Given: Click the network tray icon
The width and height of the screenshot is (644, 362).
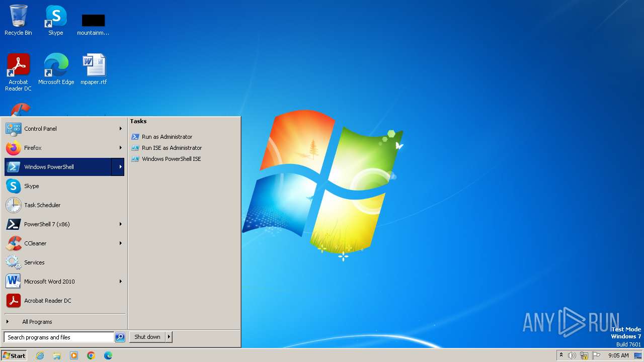Looking at the screenshot, I should pyautogui.click(x=584, y=355).
